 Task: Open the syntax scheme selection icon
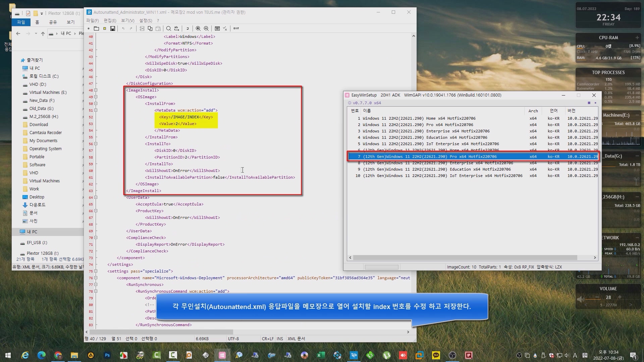[217, 28]
